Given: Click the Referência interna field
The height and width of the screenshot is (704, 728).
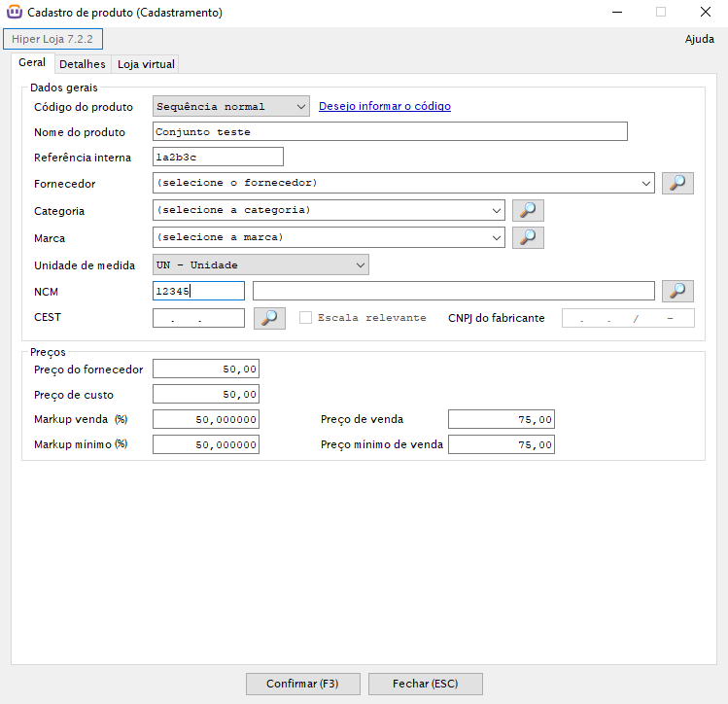Looking at the screenshot, I should (x=218, y=157).
